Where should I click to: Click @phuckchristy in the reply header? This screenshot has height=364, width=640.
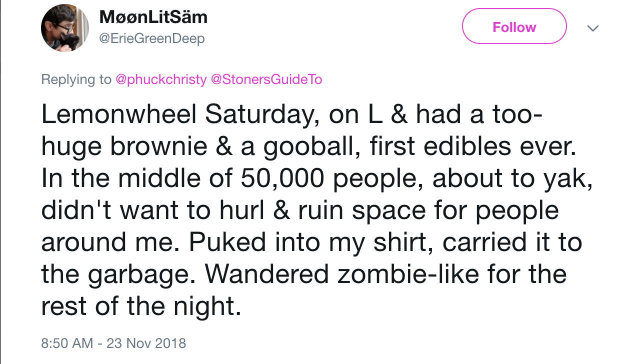(160, 79)
